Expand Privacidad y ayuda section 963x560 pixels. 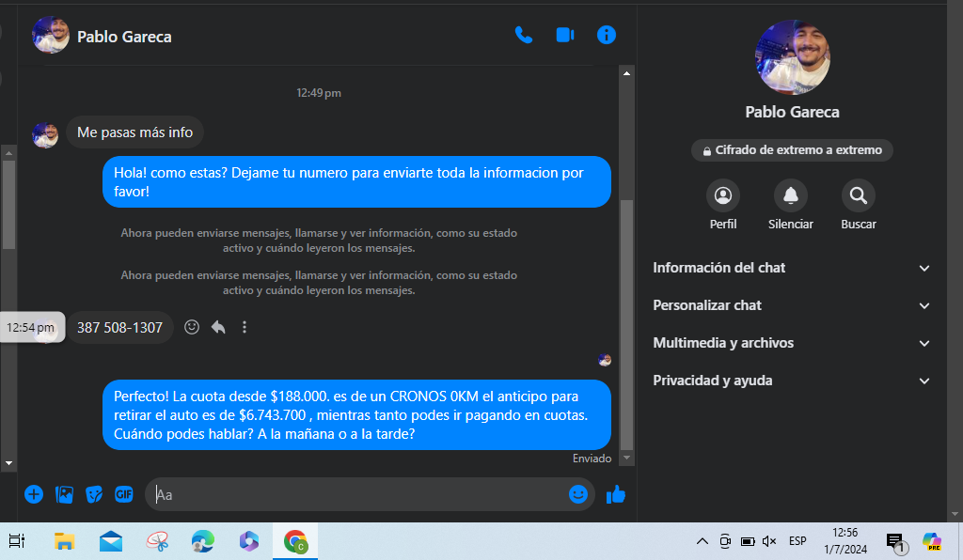[791, 381]
